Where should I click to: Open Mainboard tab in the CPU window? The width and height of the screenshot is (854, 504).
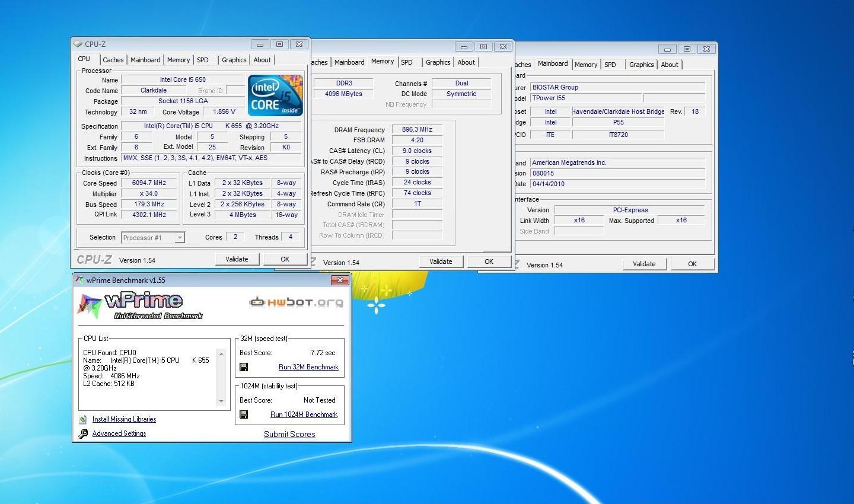point(145,60)
